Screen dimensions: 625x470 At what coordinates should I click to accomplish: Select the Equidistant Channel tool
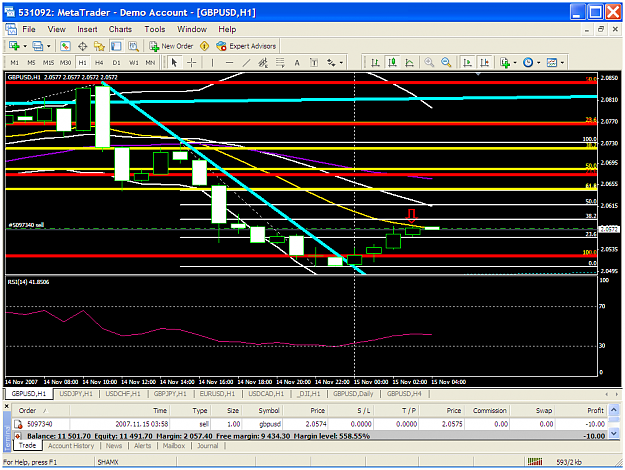point(263,63)
